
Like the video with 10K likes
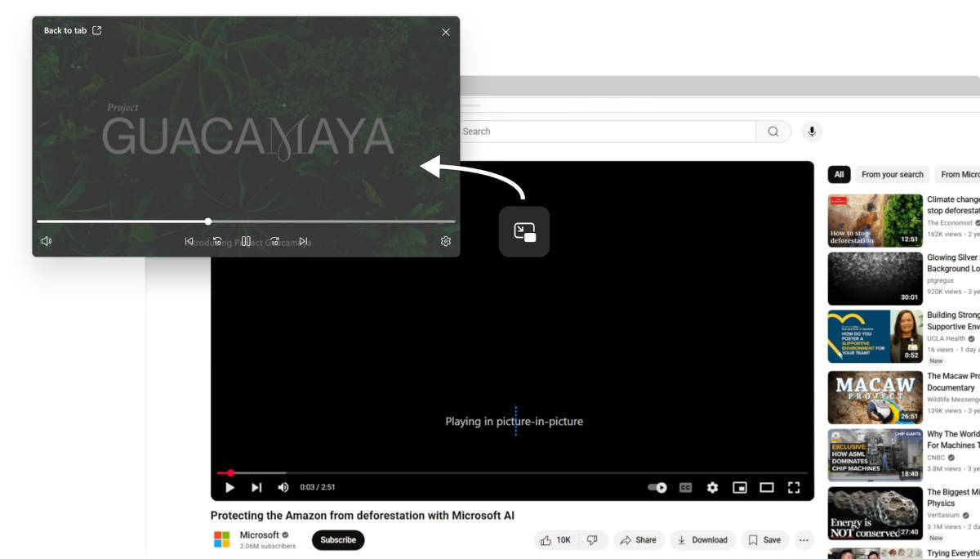[555, 540]
